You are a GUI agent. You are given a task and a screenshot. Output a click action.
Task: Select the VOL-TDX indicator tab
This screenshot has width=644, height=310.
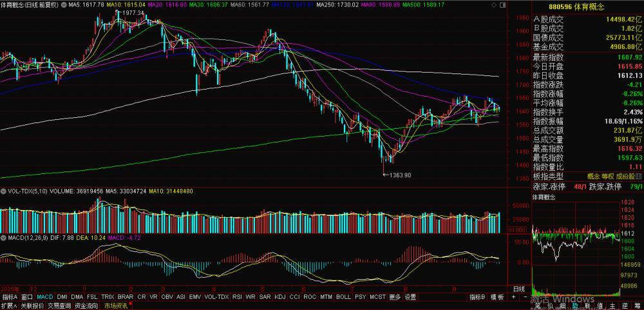click(x=216, y=297)
